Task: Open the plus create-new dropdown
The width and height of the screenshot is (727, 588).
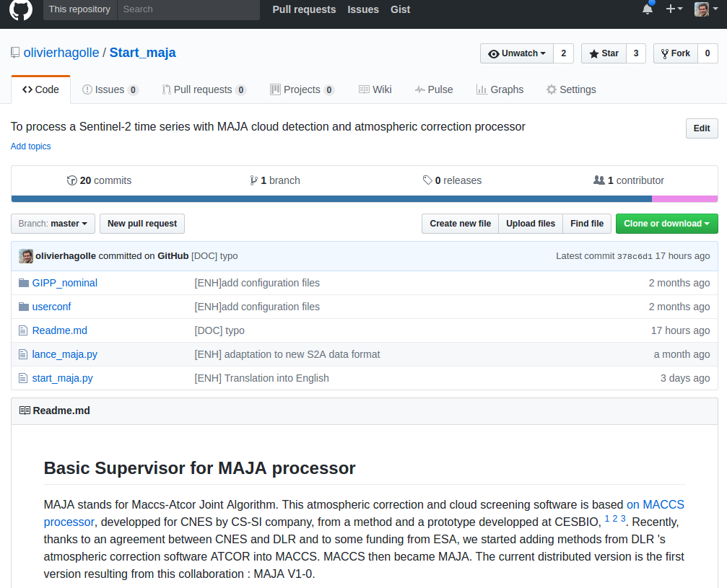Action: click(674, 9)
